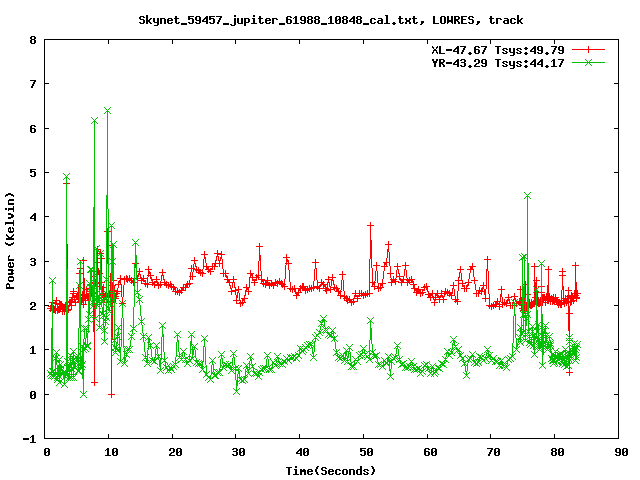The width and height of the screenshot is (640, 480).
Task: Click the x-axis tick label 20
Action: click(x=175, y=452)
